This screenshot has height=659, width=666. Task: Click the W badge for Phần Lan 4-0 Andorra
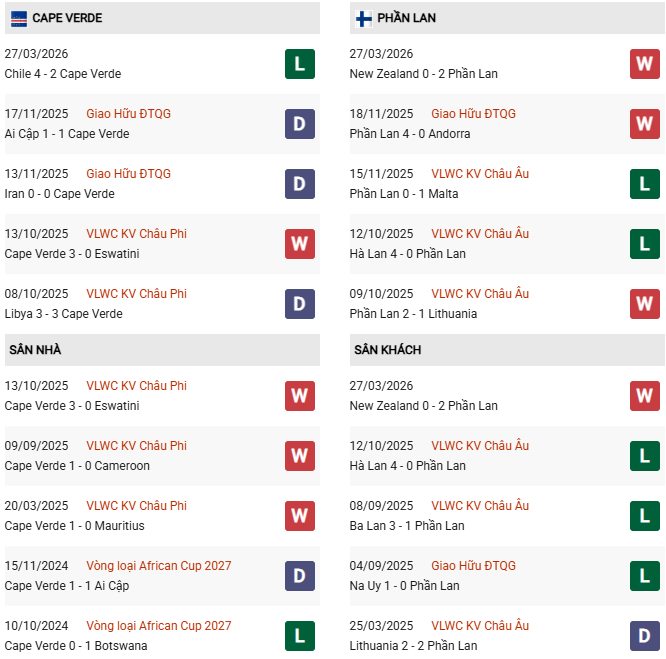tap(645, 124)
